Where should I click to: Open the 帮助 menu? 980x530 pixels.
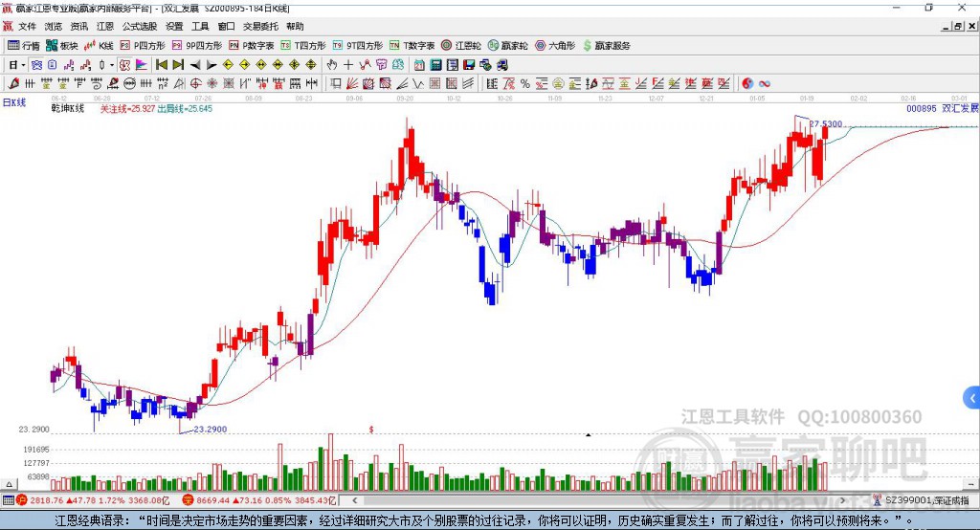295,26
